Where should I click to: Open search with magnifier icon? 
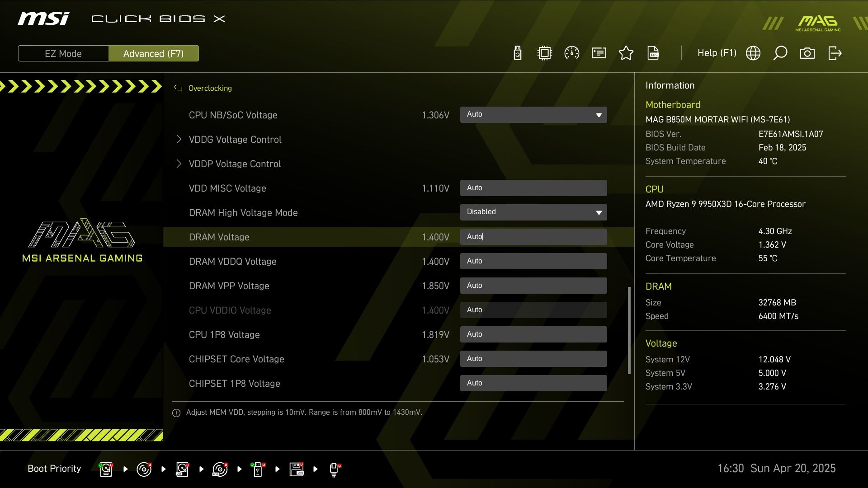[780, 53]
